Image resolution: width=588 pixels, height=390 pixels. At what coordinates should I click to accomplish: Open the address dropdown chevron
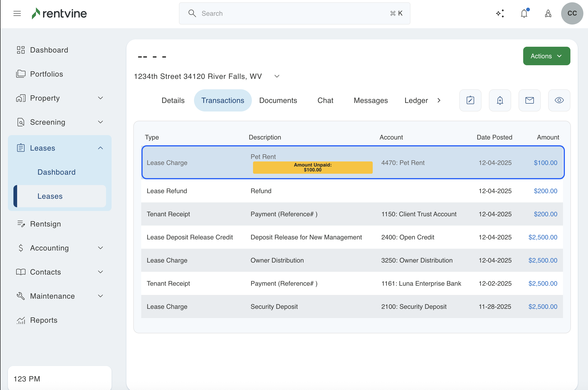[x=277, y=76]
